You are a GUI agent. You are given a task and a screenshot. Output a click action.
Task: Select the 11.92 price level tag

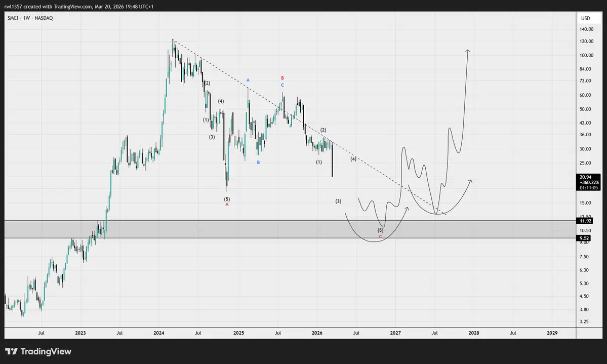(x=585, y=221)
